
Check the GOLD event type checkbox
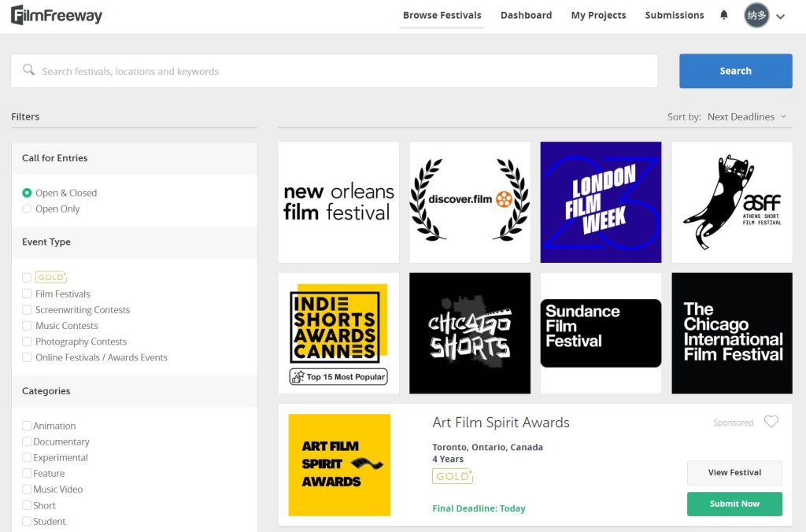pyautogui.click(x=27, y=278)
